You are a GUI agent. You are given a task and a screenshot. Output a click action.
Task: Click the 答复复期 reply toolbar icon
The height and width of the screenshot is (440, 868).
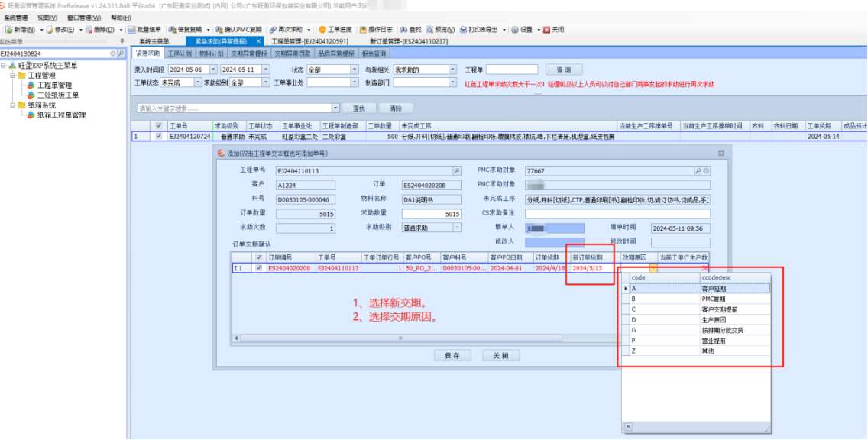tap(173, 29)
